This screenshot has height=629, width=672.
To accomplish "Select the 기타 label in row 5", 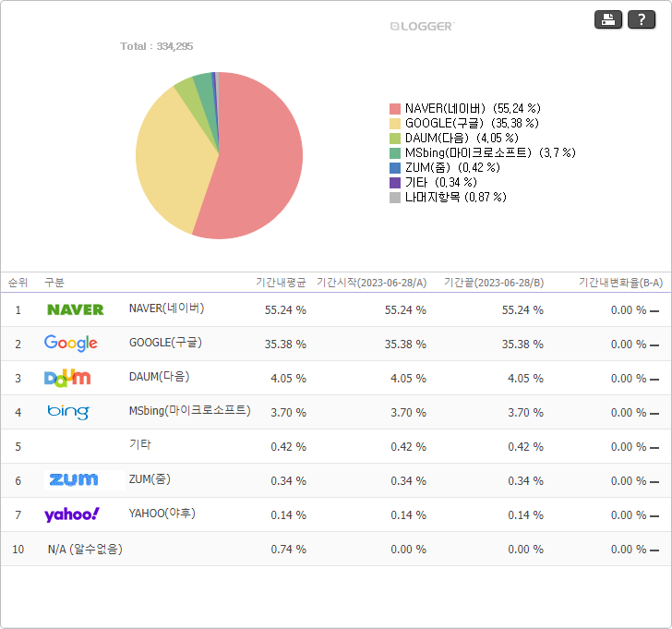I will pos(139,444).
